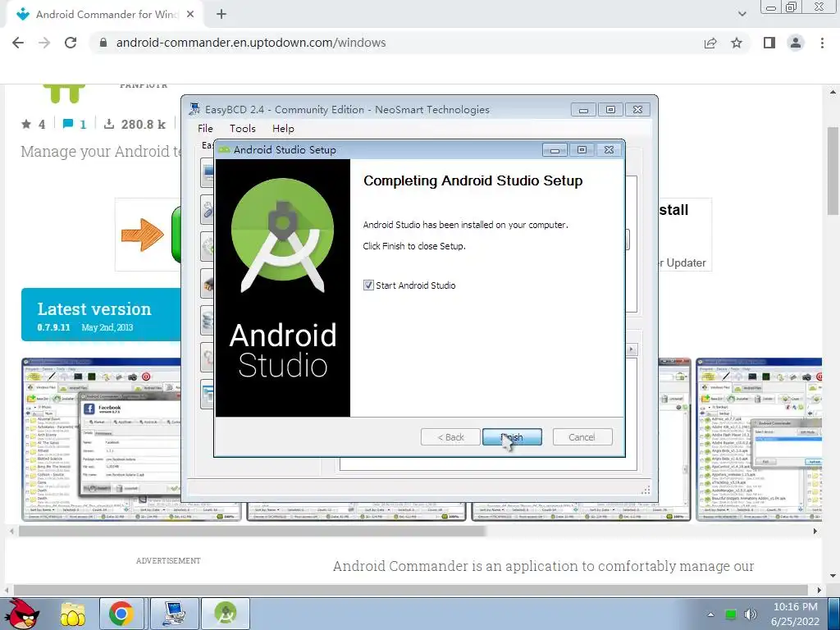The width and height of the screenshot is (840, 630).
Task: Switch to Android Studio Setup taskbar icon
Action: [x=226, y=614]
